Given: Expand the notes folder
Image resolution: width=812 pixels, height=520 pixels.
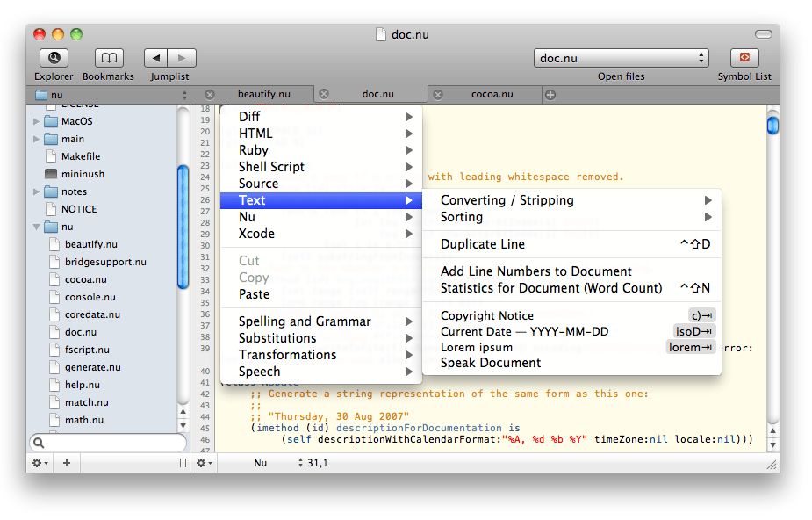Looking at the screenshot, I should tap(37, 191).
